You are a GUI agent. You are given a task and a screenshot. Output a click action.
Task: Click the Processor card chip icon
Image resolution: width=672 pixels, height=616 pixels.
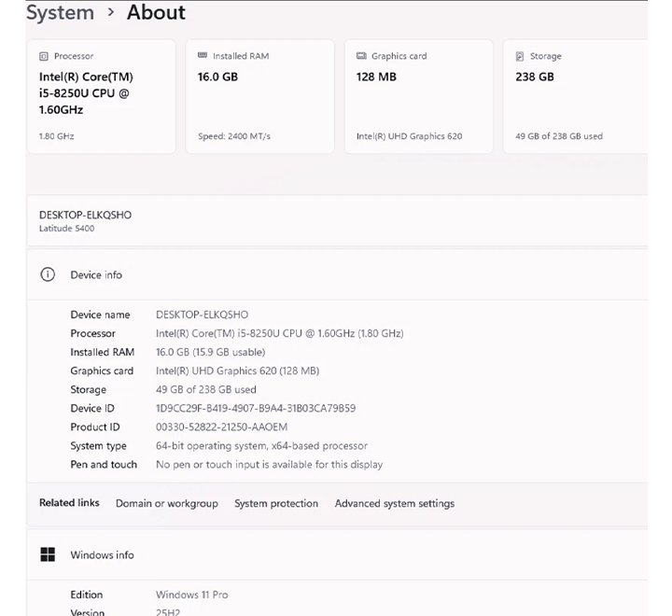tap(44, 56)
